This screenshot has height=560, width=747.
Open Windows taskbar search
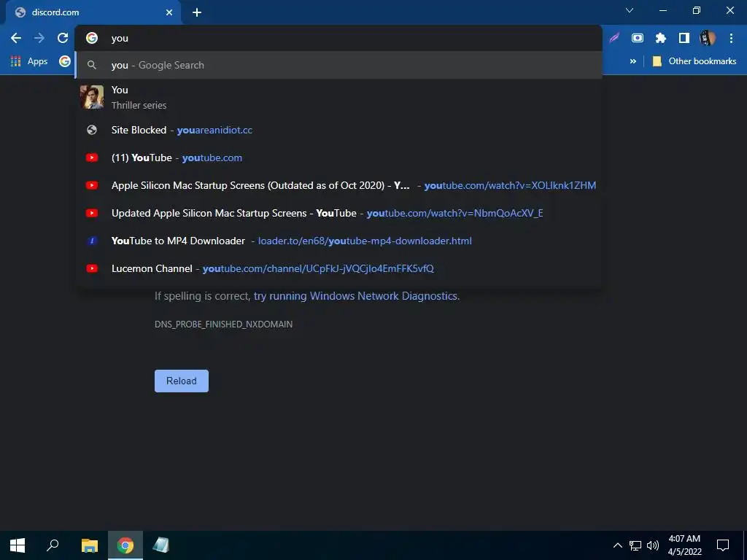[x=53, y=545]
